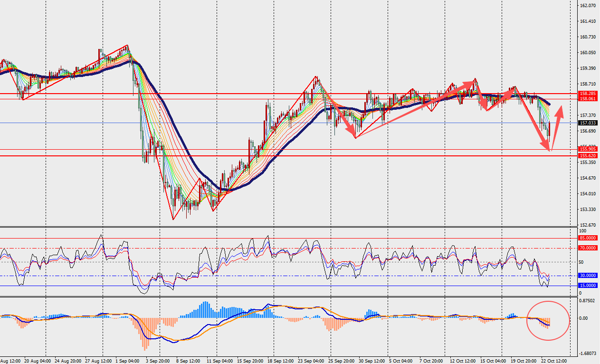Click the 100 value on oscillator scale
The width and height of the screenshot is (600, 364).
click(583, 231)
